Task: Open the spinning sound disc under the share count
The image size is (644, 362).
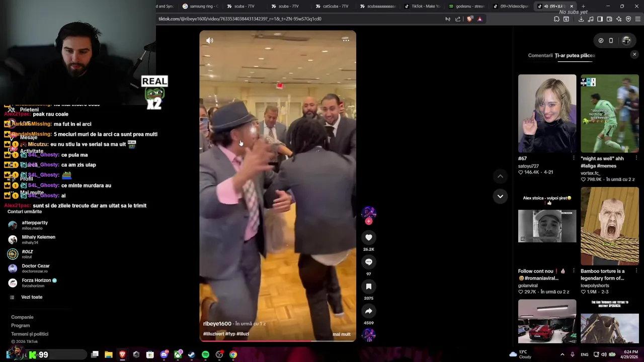Action: pos(369,335)
